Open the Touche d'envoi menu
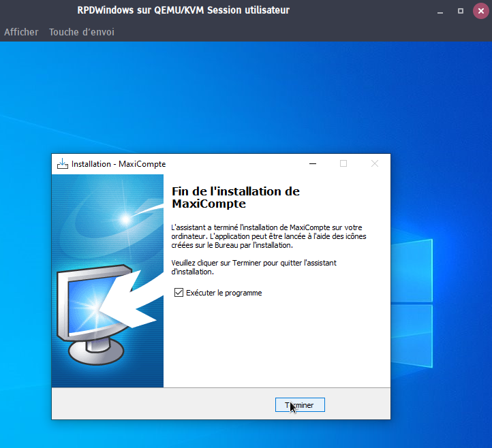The height and width of the screenshot is (448, 492). coord(82,32)
